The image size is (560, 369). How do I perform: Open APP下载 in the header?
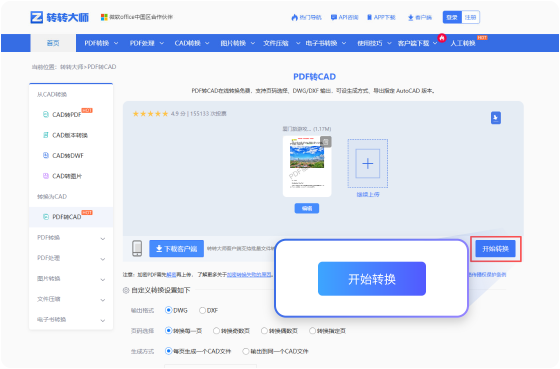(381, 17)
